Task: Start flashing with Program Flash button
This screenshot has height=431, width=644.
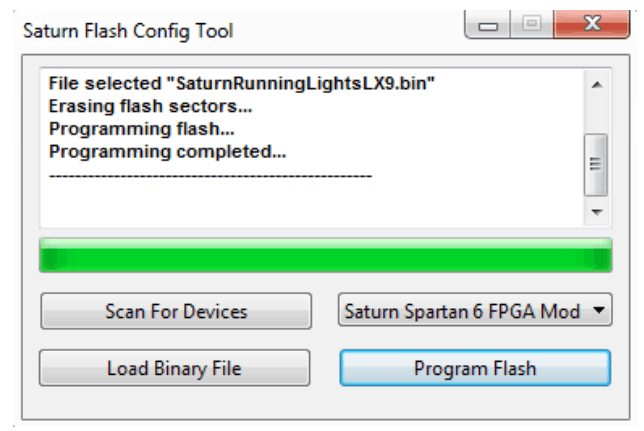Action: (475, 368)
